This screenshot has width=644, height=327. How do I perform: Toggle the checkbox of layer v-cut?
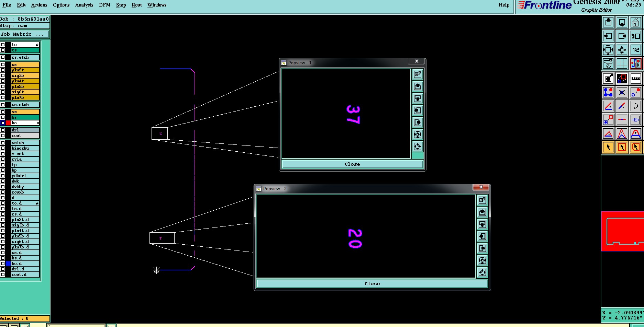pyautogui.click(x=3, y=154)
